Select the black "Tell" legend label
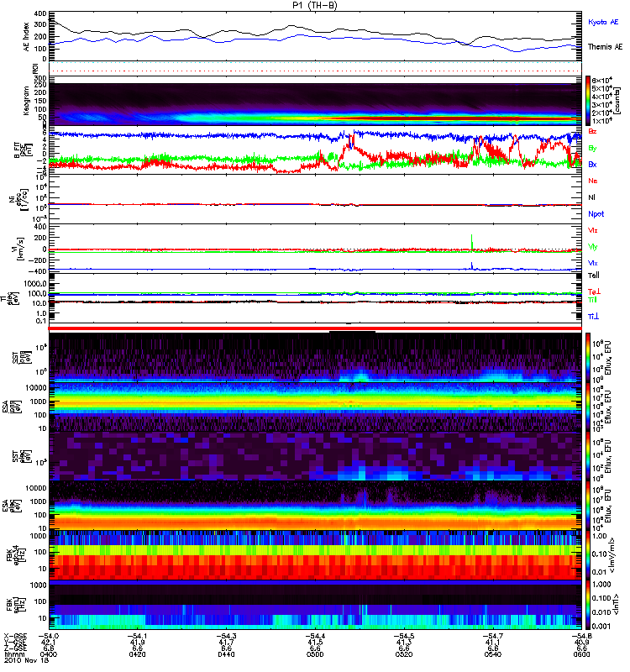The height and width of the screenshot is (672, 630). pyautogui.click(x=594, y=276)
